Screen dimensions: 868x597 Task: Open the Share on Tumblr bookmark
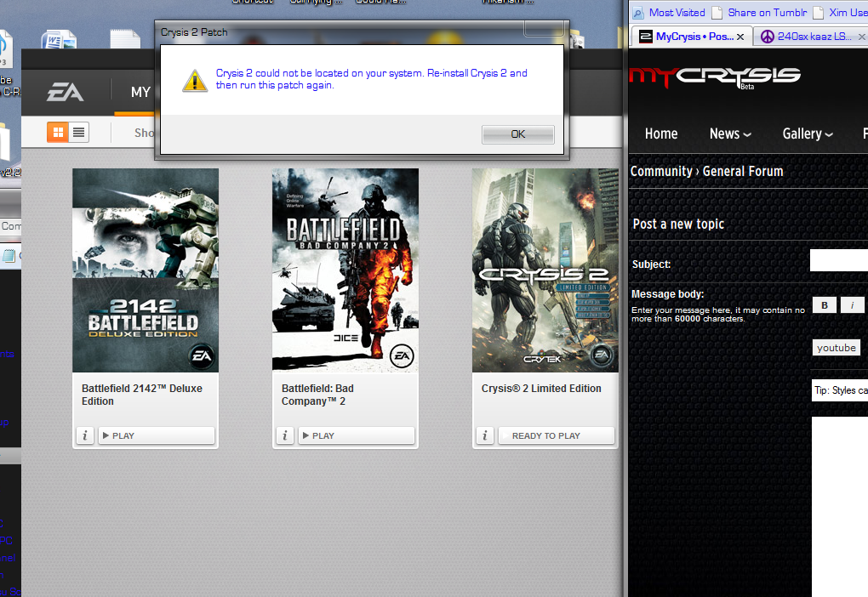760,13
